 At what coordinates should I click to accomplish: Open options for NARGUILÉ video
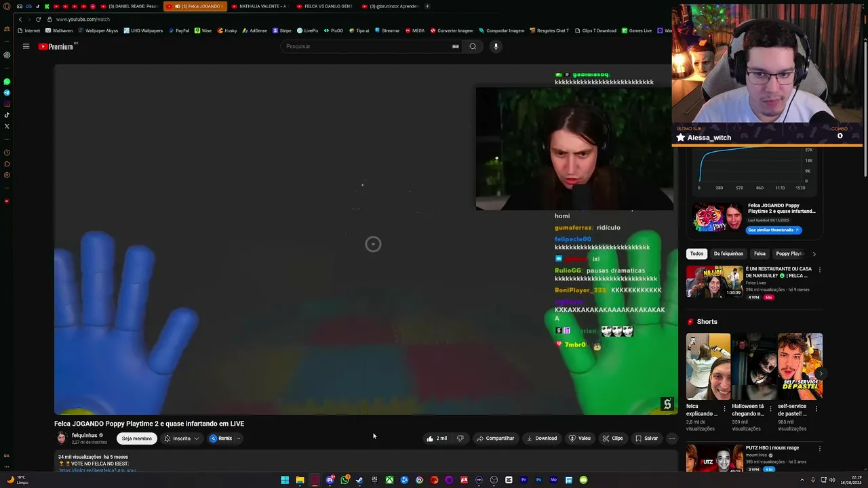tap(819, 270)
